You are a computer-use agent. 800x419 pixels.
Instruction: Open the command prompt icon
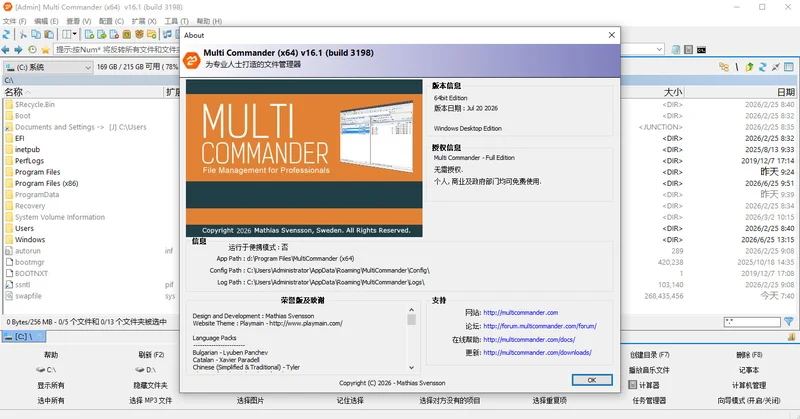702,50
